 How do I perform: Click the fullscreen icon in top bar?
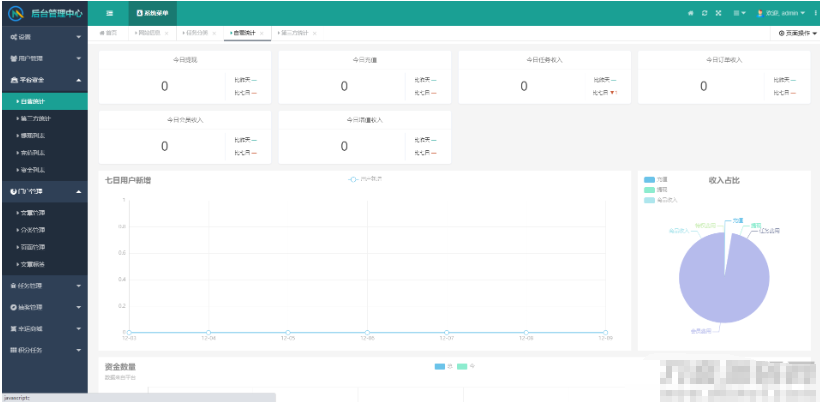(718, 13)
